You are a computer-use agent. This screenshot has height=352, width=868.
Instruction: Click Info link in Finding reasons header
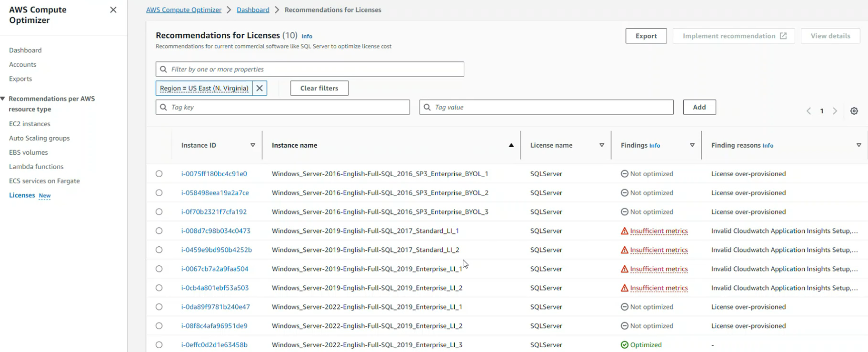click(x=768, y=146)
